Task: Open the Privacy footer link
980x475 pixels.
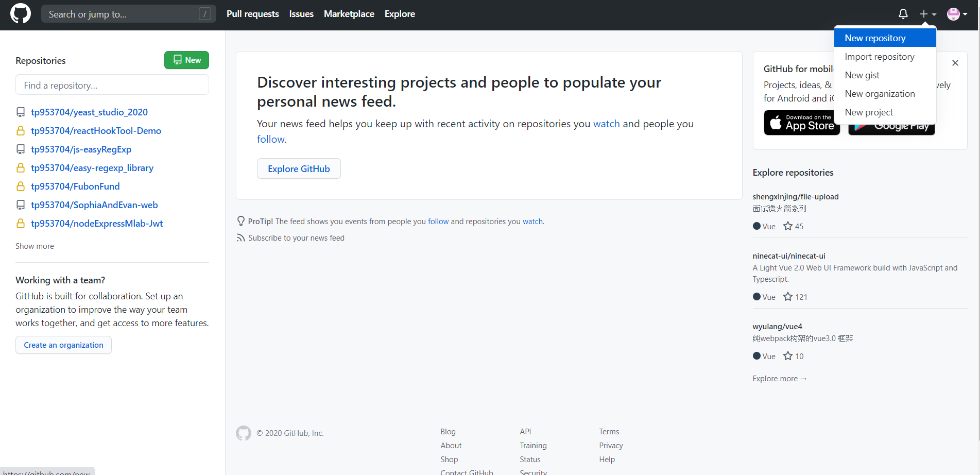Action: pyautogui.click(x=611, y=446)
